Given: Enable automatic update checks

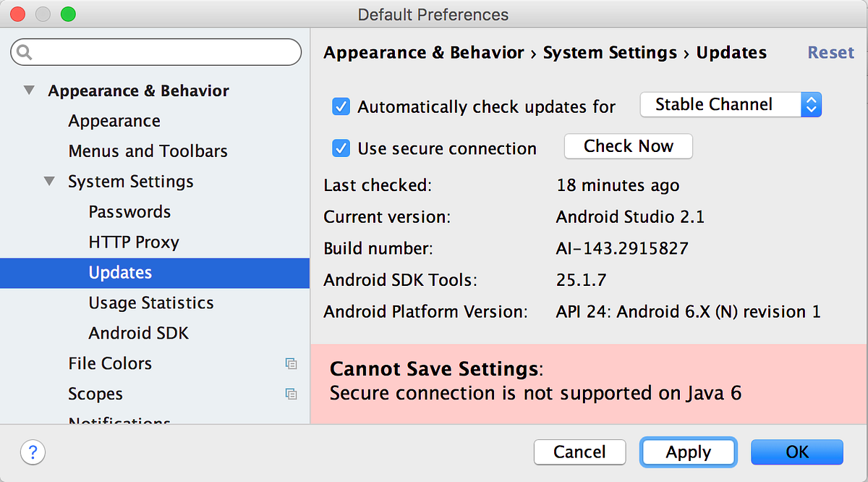Looking at the screenshot, I should pyautogui.click(x=341, y=106).
